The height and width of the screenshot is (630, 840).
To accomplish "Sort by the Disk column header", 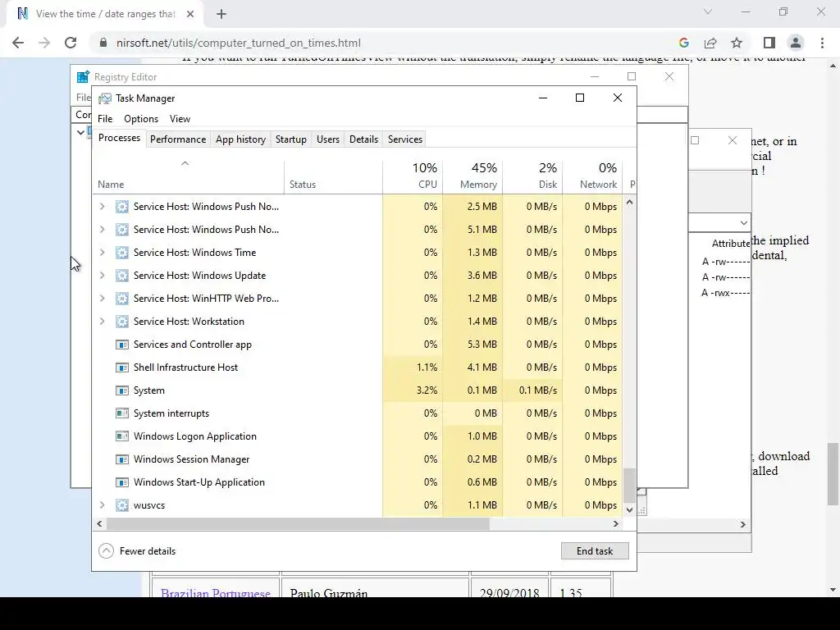I will [x=532, y=176].
